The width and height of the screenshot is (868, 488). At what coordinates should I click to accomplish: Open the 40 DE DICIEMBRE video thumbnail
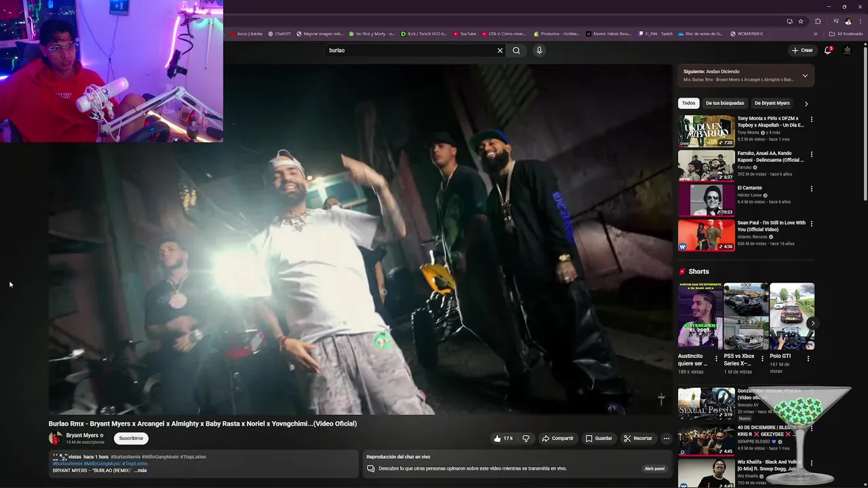coord(706,440)
